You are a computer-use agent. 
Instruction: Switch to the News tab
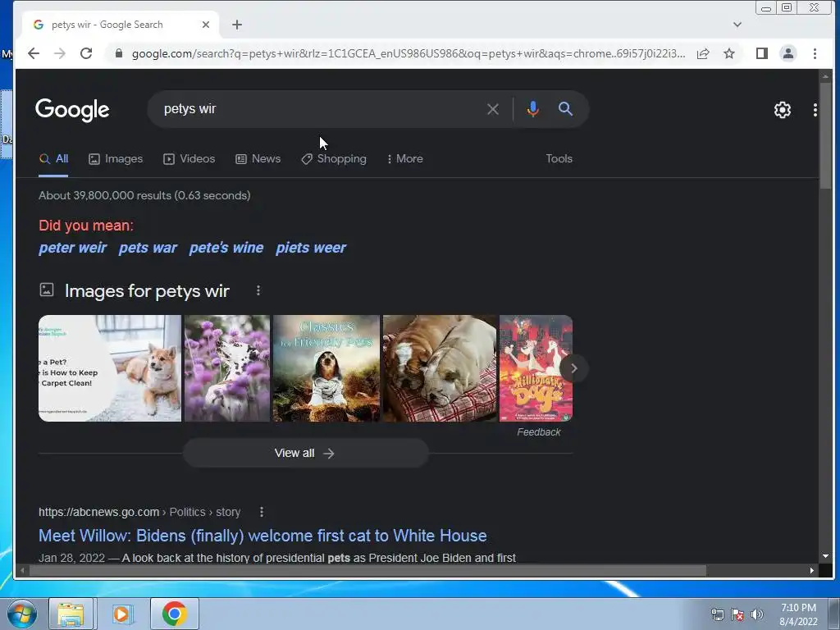click(x=258, y=159)
